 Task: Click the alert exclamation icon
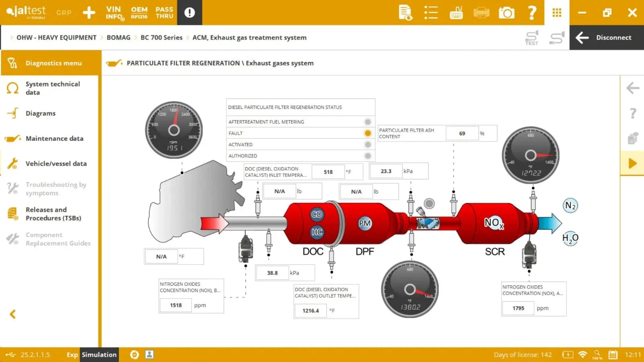tap(190, 13)
